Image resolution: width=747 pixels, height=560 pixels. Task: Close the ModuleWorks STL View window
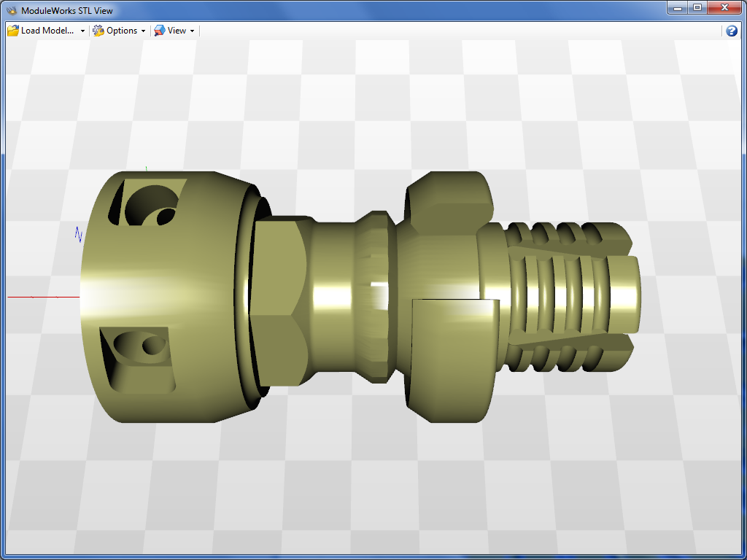(x=724, y=8)
